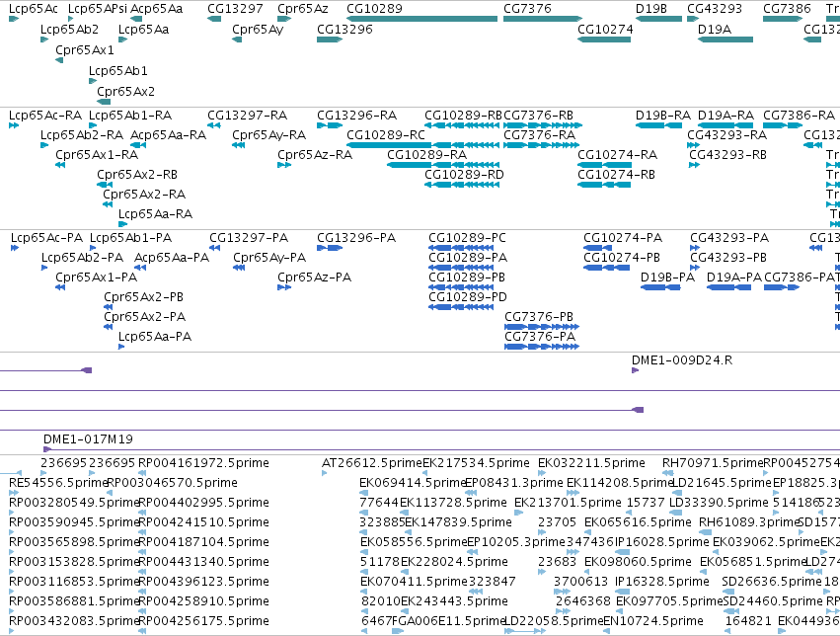Screen dimensions: 840x636
Task: Click the CG43293-PA protein label
Action: [729, 237]
